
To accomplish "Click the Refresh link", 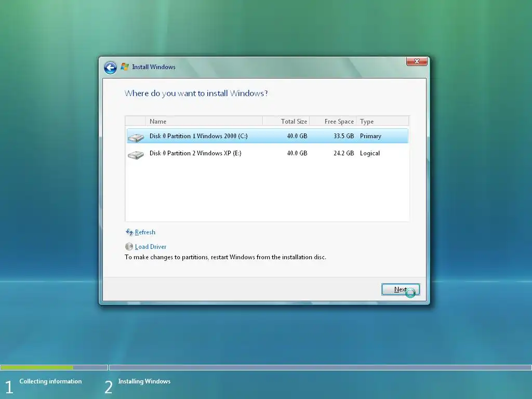I will pyautogui.click(x=145, y=232).
